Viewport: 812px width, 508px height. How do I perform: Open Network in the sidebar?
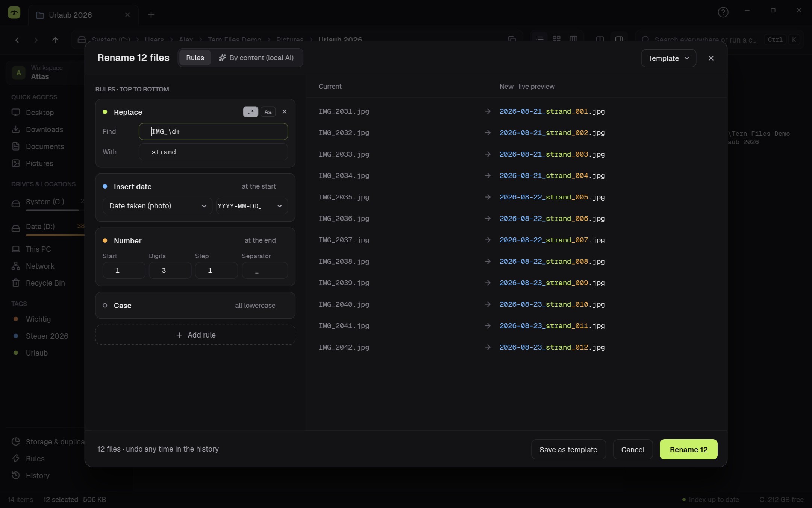(33, 266)
